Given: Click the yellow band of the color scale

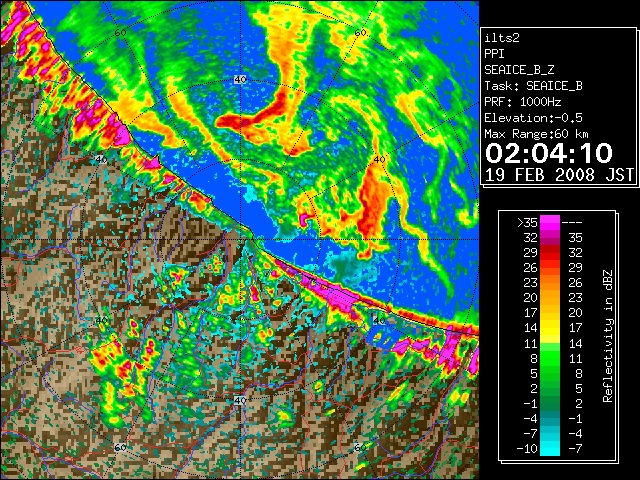Looking at the screenshot, I should (x=550, y=328).
